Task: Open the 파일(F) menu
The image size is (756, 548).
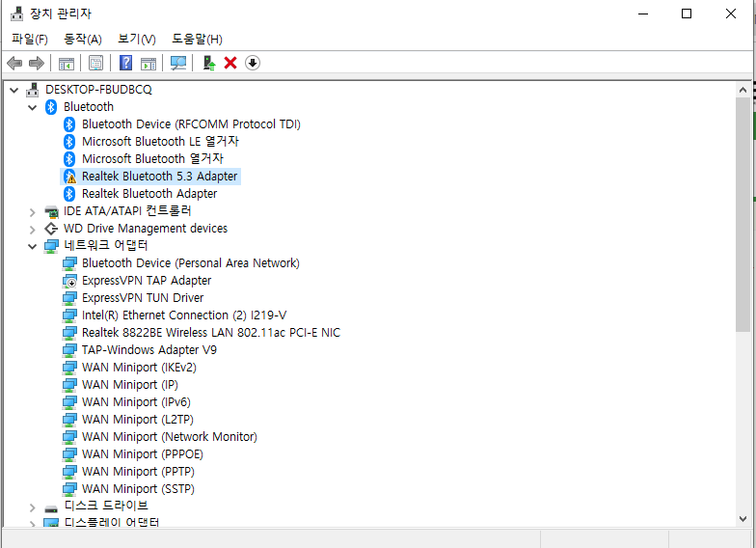Action: pyautogui.click(x=30, y=39)
